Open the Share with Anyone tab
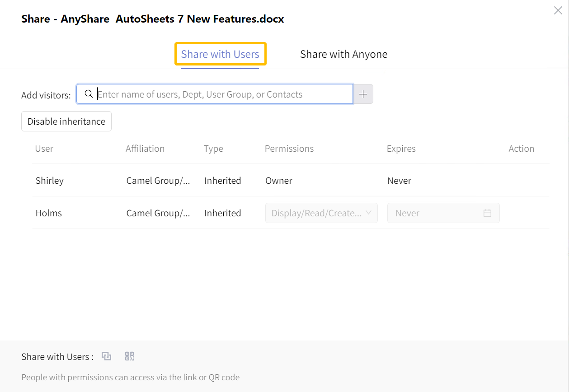 point(343,54)
